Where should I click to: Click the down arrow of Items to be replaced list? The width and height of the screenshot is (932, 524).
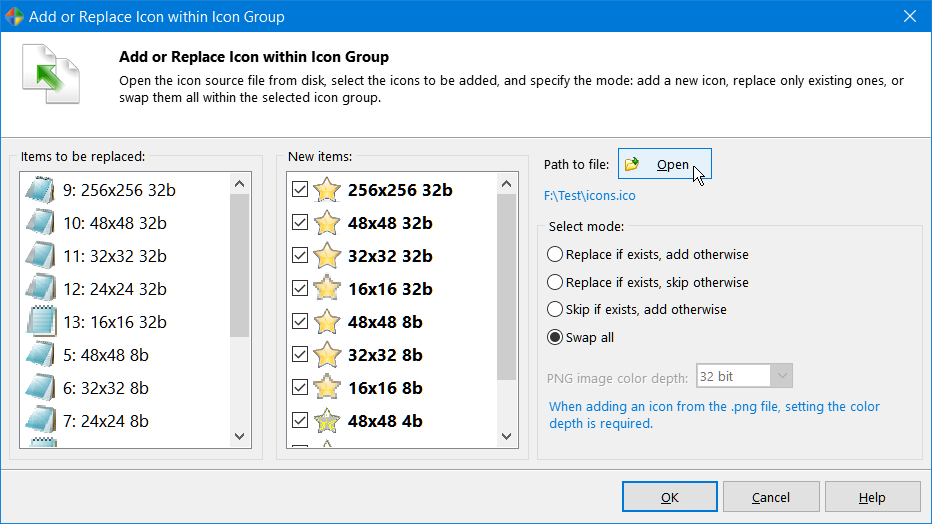(x=240, y=437)
